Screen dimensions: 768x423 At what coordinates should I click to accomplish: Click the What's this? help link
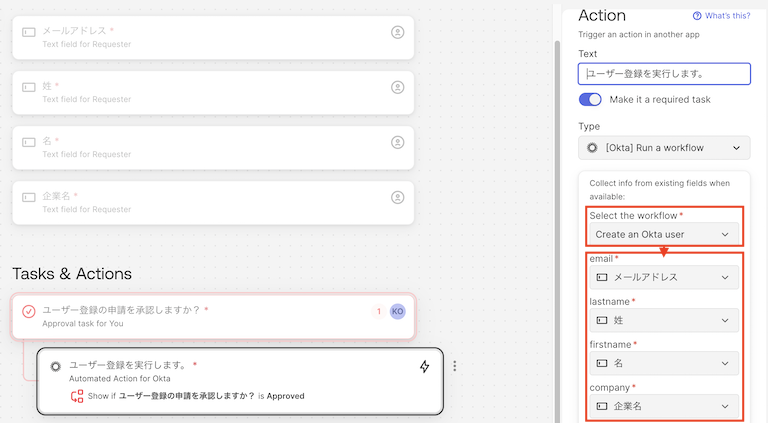pyautogui.click(x=721, y=16)
